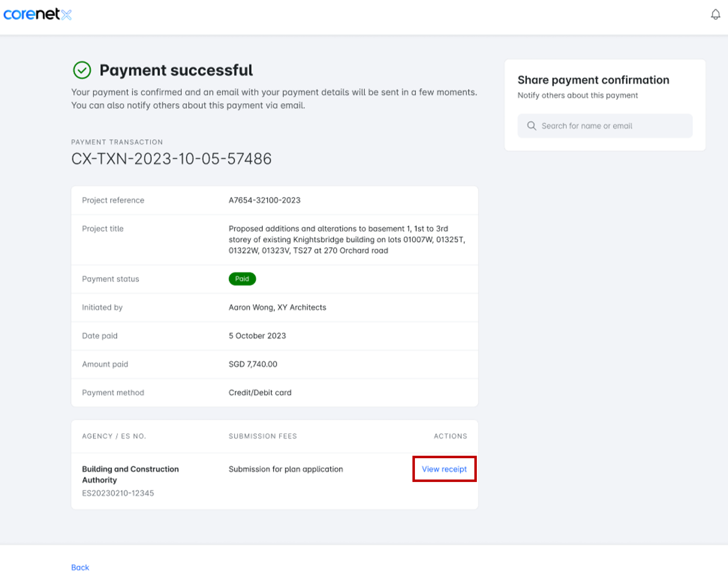This screenshot has height=581, width=728.
Task: Click Submission for plan application text
Action: (286, 469)
